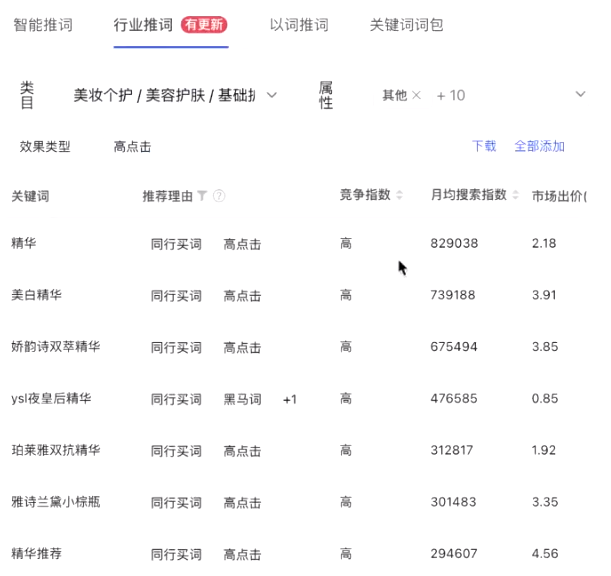The image size is (611, 576).
Task: Click the 全部添加 link
Action: 539,146
